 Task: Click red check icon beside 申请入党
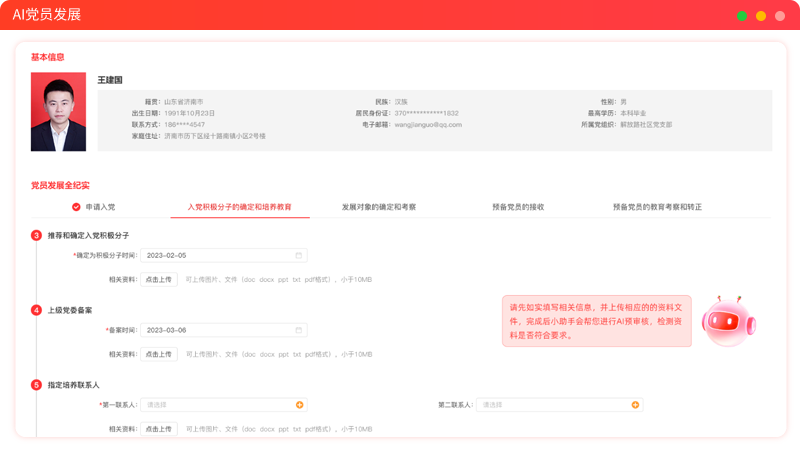(x=76, y=207)
